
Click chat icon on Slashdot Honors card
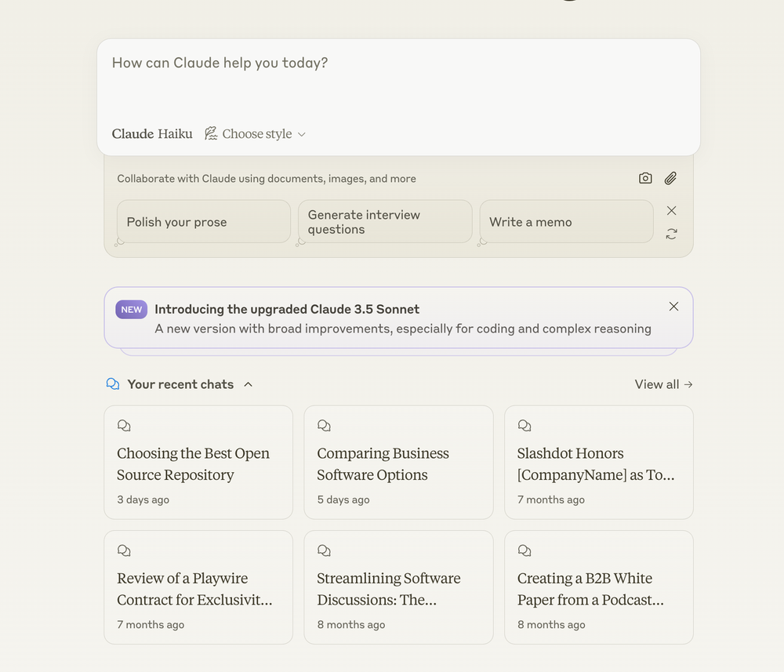click(x=524, y=426)
